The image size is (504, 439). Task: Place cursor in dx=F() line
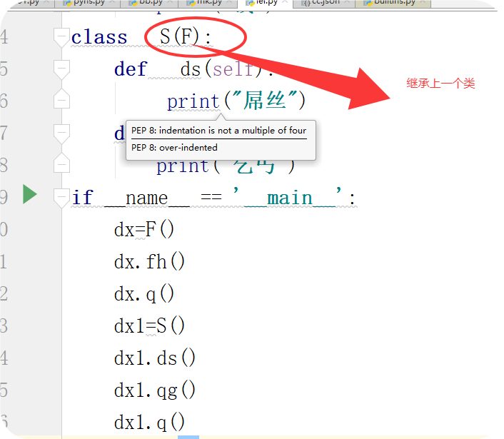click(x=144, y=229)
